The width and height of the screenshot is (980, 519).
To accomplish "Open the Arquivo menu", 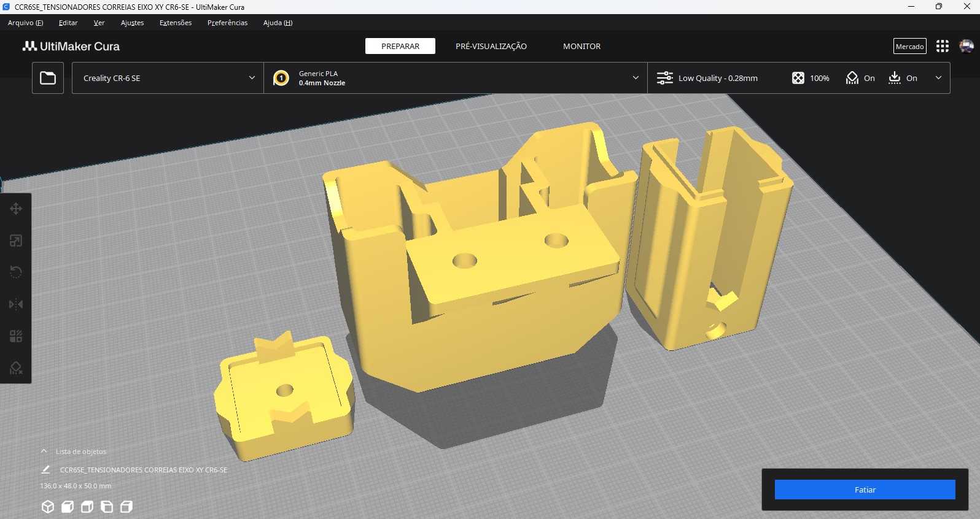I will 25,23.
